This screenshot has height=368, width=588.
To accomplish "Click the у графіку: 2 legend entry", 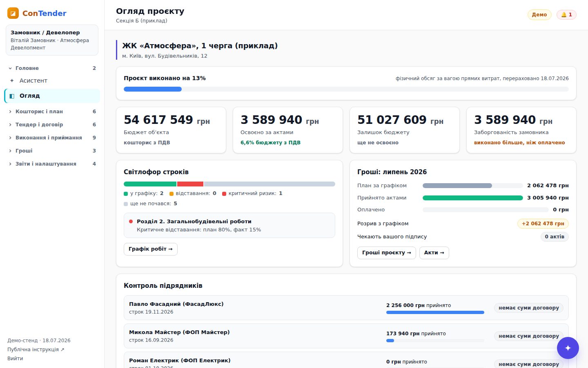I will [144, 193].
